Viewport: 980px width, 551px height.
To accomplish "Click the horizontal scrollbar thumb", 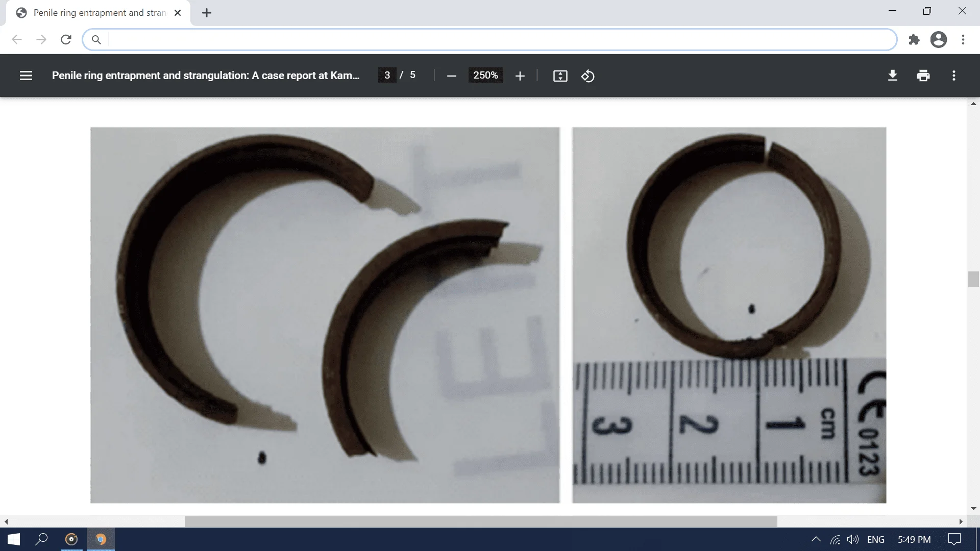I will (x=480, y=521).
